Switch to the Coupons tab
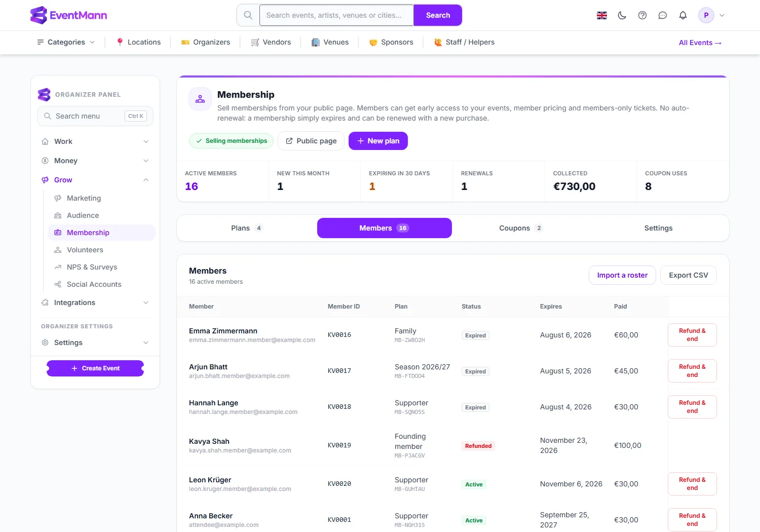Viewport: 760px width, 532px height. click(521, 228)
